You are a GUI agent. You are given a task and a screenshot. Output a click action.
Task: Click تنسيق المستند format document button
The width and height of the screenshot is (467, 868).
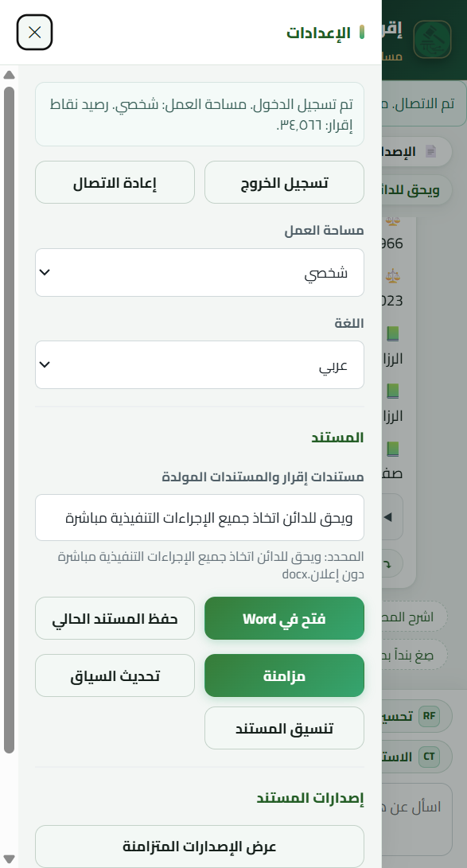coord(284,728)
